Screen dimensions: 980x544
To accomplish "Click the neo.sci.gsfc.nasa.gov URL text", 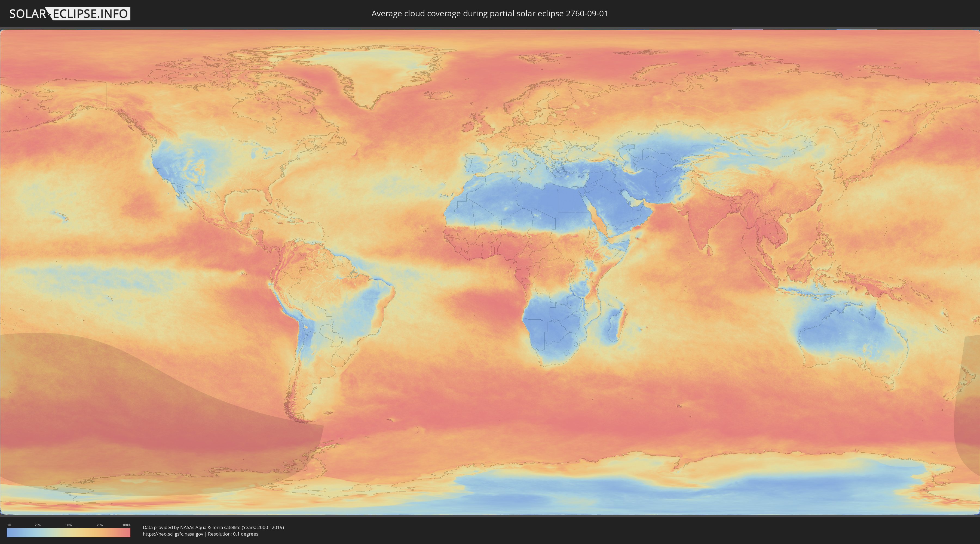I will point(173,534).
